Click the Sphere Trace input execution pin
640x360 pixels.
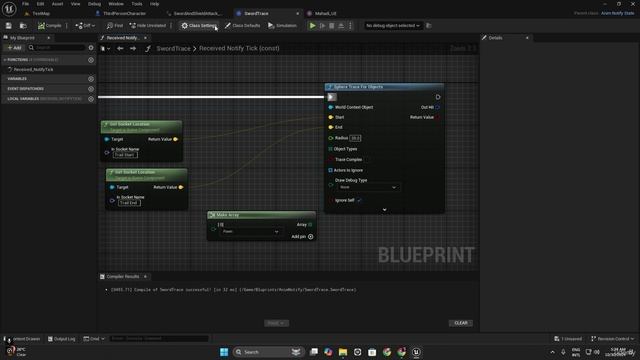coord(332,97)
